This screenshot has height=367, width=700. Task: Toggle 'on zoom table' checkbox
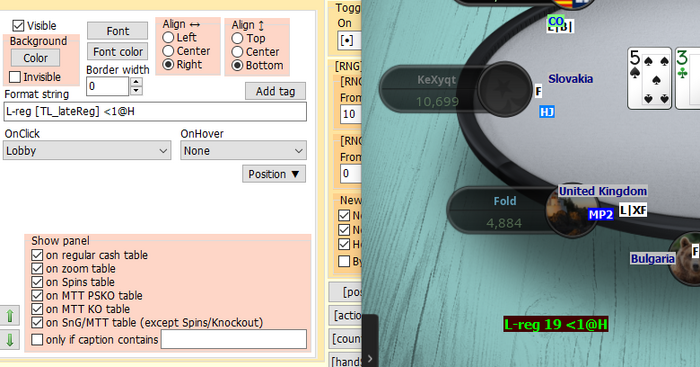[x=37, y=268]
